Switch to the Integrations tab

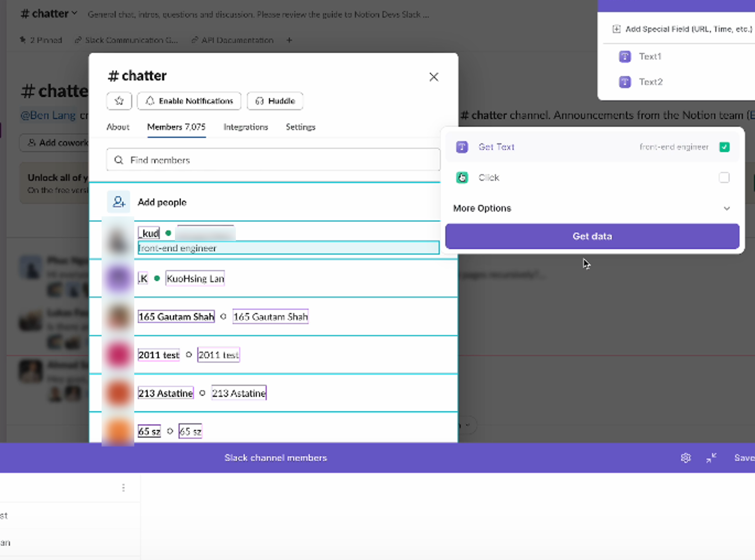click(x=246, y=127)
